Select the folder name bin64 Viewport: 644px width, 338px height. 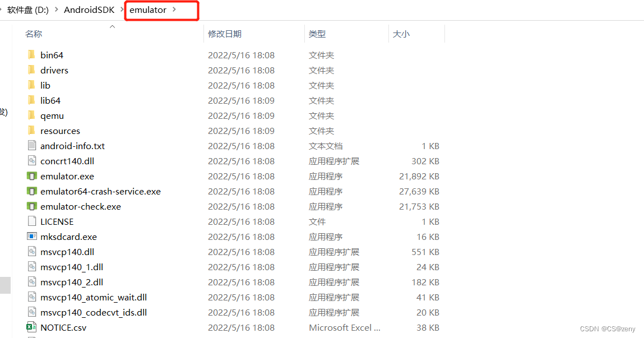tap(52, 55)
